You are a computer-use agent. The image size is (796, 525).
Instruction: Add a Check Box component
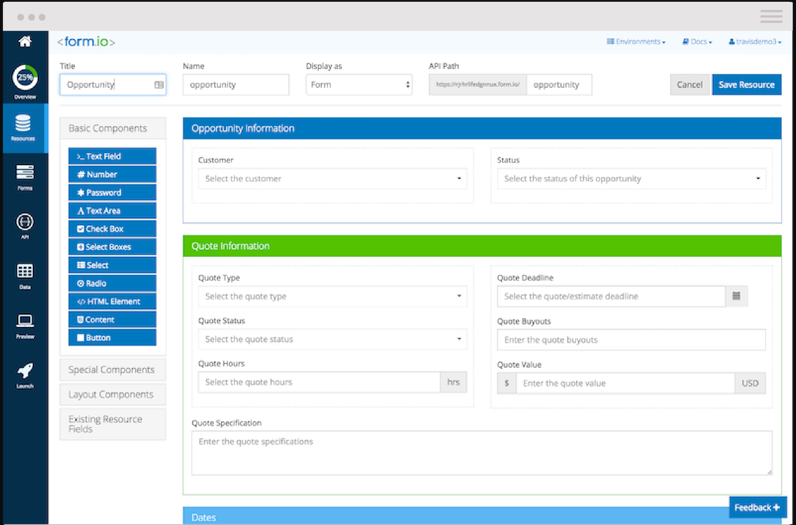pyautogui.click(x=112, y=229)
